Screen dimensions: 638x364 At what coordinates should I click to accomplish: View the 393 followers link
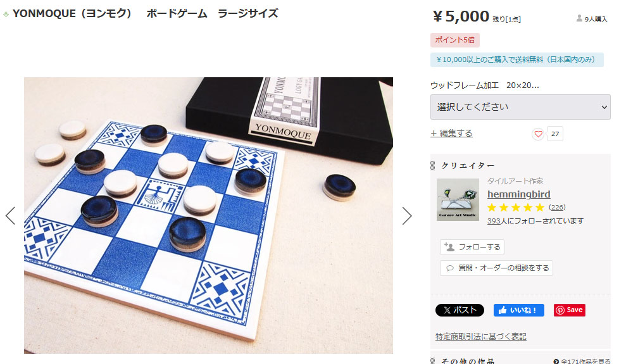(x=494, y=221)
